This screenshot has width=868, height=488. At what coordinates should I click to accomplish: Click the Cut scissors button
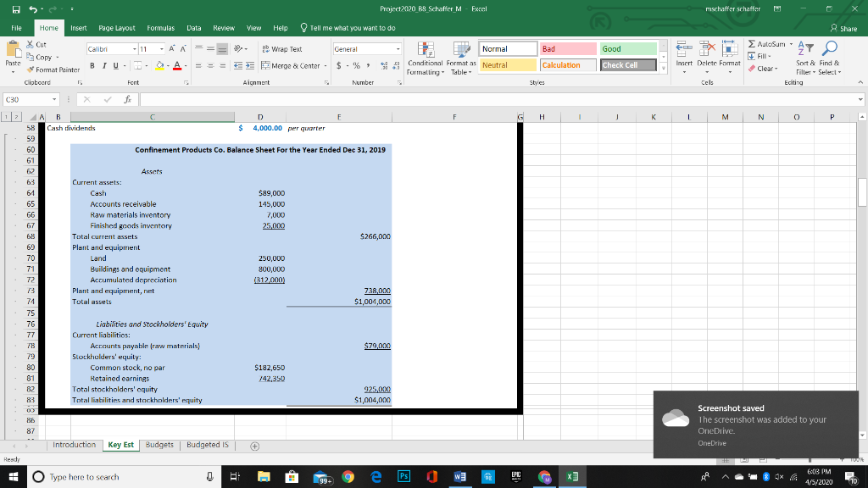[36, 44]
